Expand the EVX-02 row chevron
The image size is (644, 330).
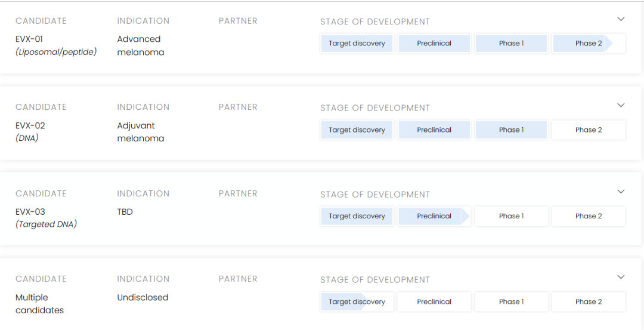(x=621, y=105)
